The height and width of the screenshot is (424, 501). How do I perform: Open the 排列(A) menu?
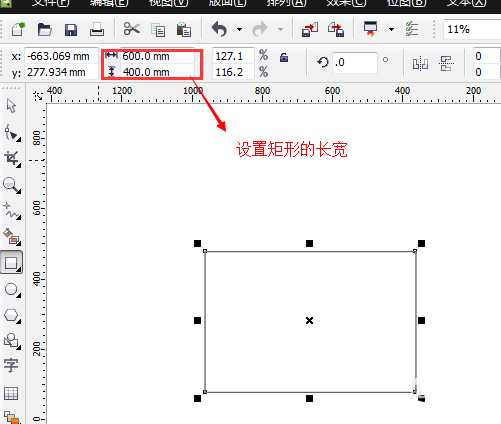[287, 3]
